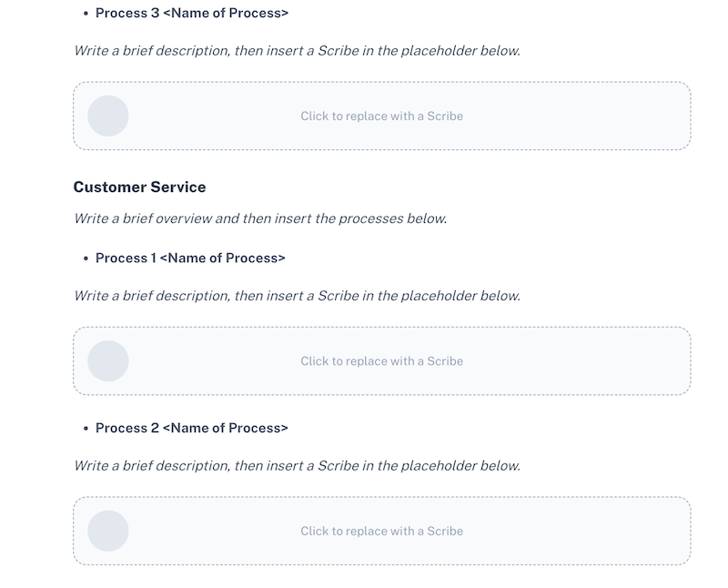The image size is (728, 588).
Task: Select bullet point beside Process 1 heading
Action: [x=86, y=259]
